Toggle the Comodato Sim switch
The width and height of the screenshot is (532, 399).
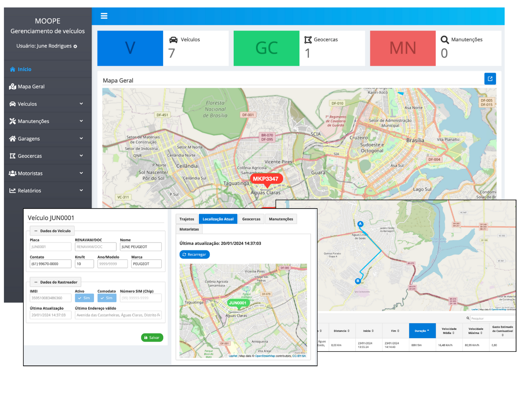107,298
